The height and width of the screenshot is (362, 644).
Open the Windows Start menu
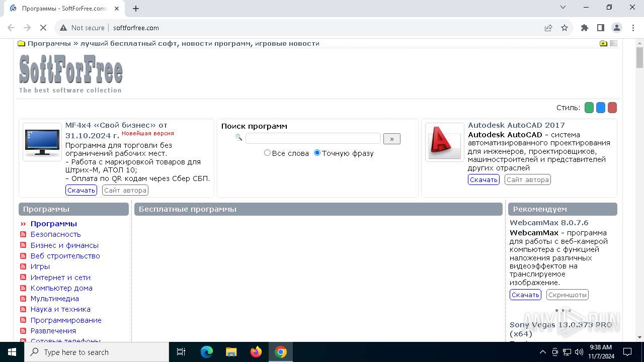coord(12,352)
